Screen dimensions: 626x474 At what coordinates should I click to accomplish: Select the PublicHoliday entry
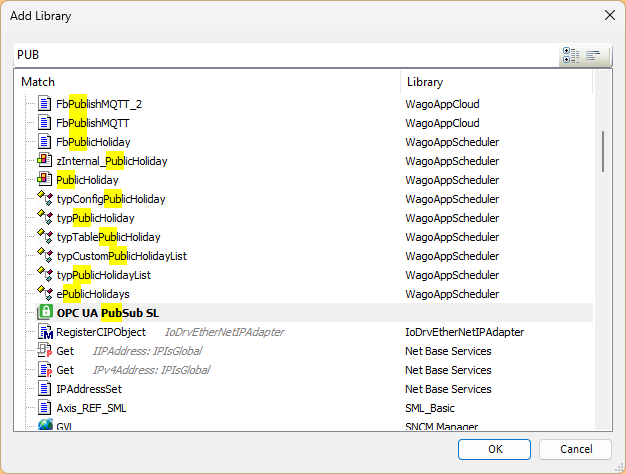[87, 180]
